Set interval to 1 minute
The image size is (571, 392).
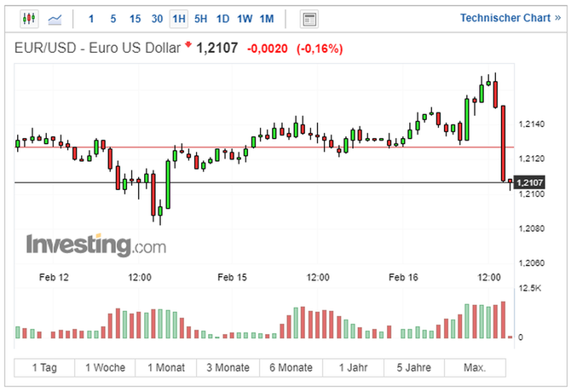[91, 19]
